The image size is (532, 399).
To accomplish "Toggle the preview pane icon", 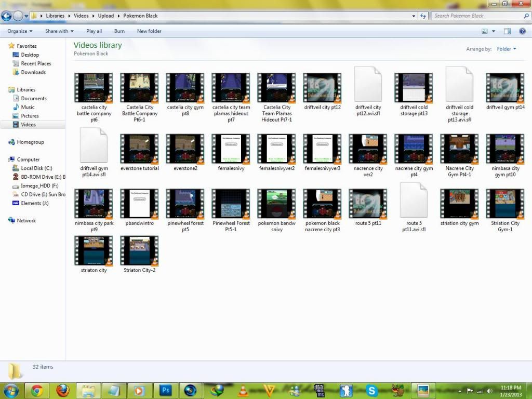I will coord(507,31).
